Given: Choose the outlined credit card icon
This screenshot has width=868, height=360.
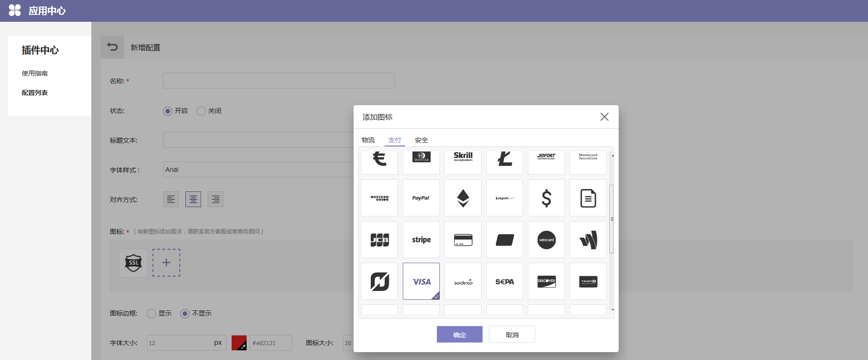Looking at the screenshot, I should coord(463,240).
